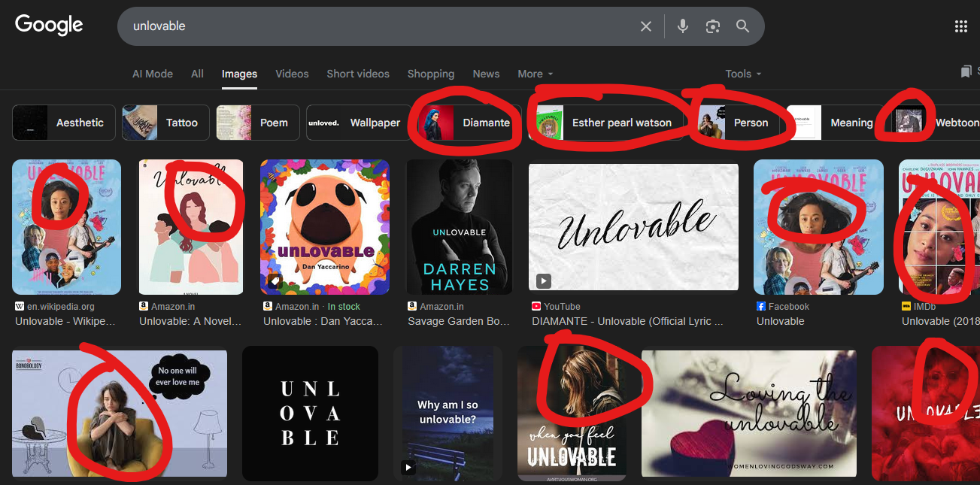Screen dimensions: 980x485
Task: Open the Tools dropdown
Action: pyautogui.click(x=742, y=74)
